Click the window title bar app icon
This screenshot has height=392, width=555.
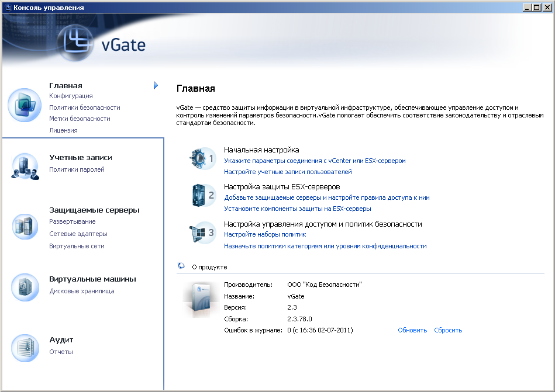point(8,8)
